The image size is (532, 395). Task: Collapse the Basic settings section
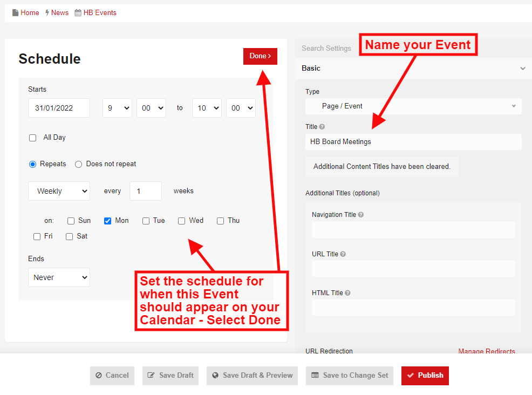coord(522,69)
